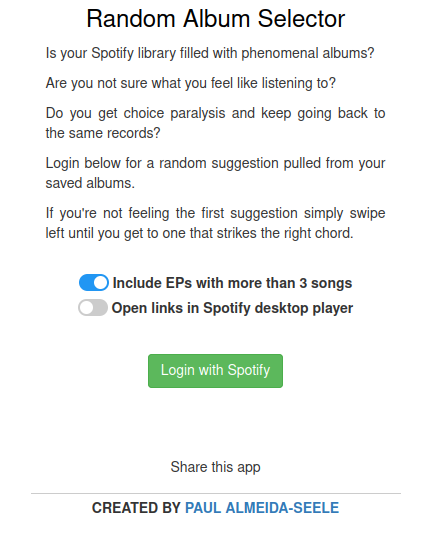The height and width of the screenshot is (533, 421).
Task: Disable the Include EPs toggle switch
Action: (94, 283)
